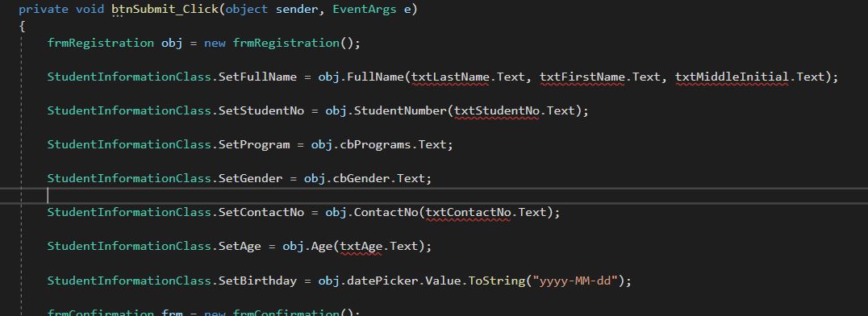868x316 pixels.
Task: Click the SetContactNo property
Action: pos(261,212)
